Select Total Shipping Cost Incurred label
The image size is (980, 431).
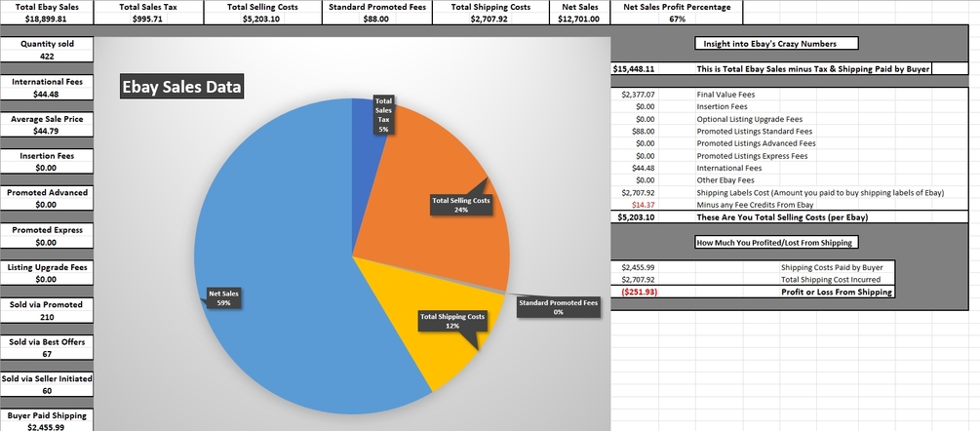pos(831,279)
